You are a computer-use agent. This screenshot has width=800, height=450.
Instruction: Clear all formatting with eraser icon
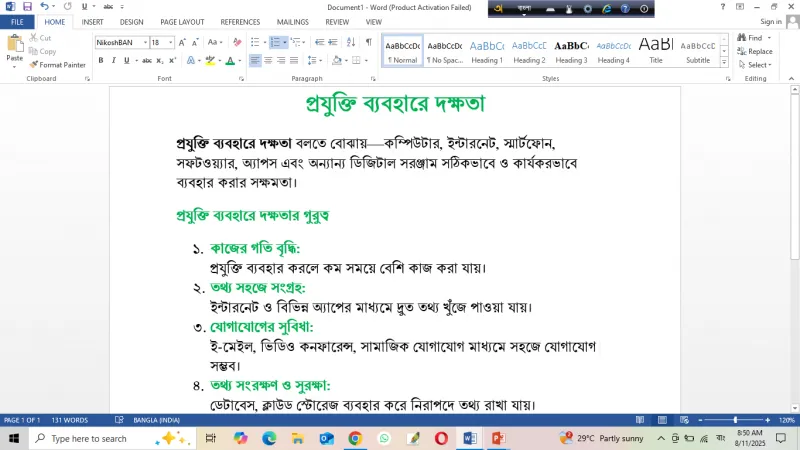(x=237, y=42)
